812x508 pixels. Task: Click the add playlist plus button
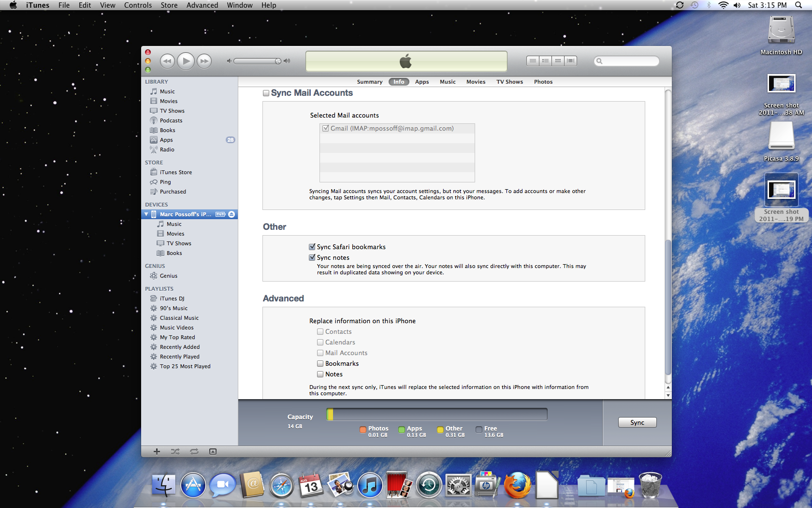coord(157,451)
